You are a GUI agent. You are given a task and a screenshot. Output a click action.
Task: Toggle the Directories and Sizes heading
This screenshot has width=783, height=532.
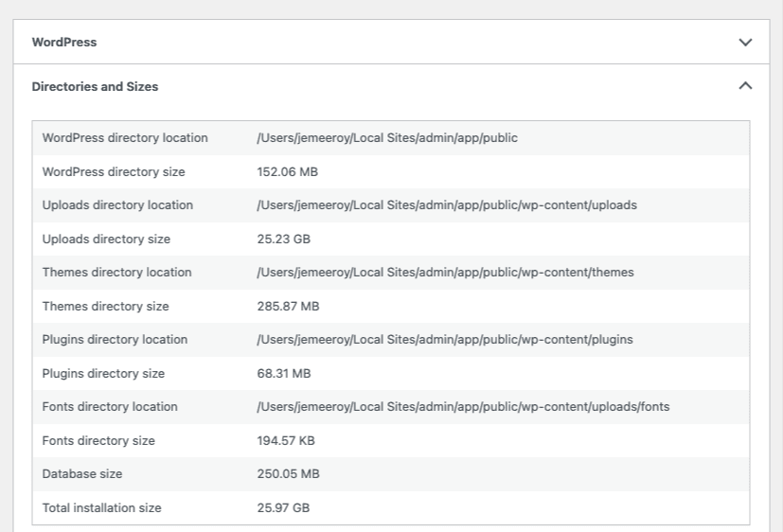pos(95,87)
